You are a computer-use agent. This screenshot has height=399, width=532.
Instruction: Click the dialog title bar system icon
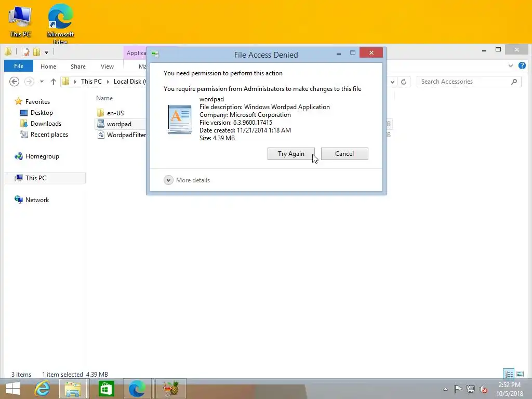(x=155, y=54)
